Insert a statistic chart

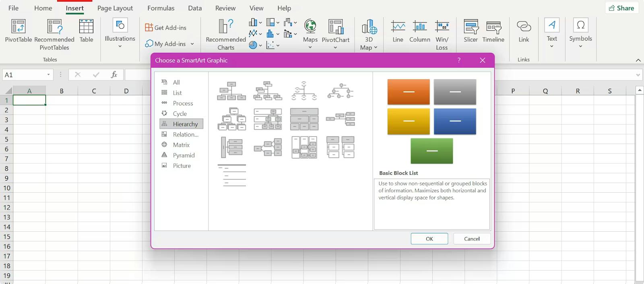coord(272,34)
